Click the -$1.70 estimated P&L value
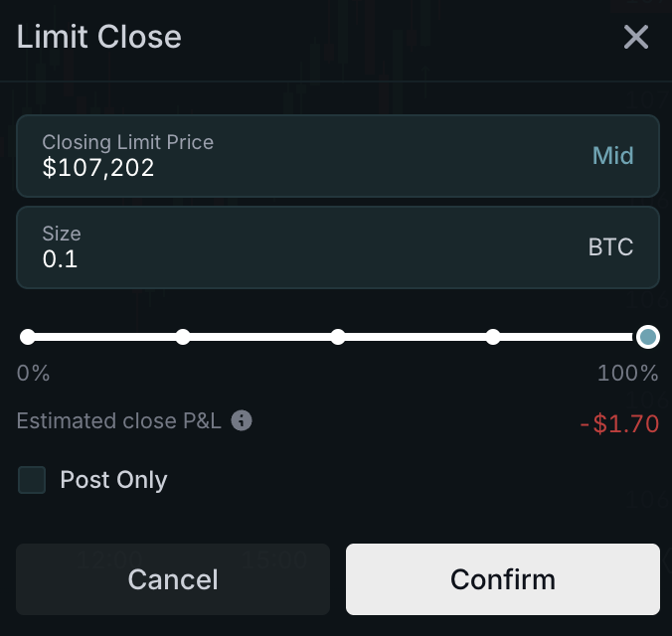The height and width of the screenshot is (636, 672). click(619, 424)
